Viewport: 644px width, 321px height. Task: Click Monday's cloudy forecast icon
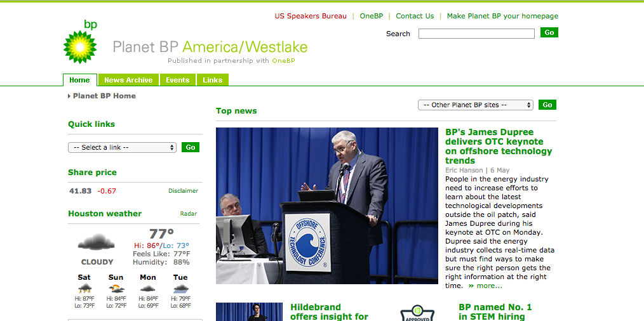pos(148,288)
